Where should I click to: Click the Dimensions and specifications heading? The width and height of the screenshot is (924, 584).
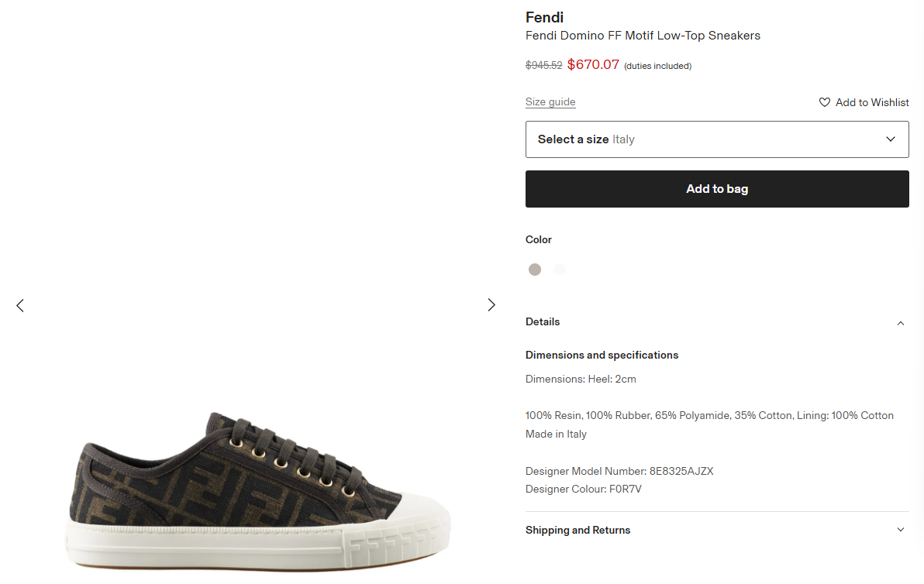pyautogui.click(x=602, y=355)
